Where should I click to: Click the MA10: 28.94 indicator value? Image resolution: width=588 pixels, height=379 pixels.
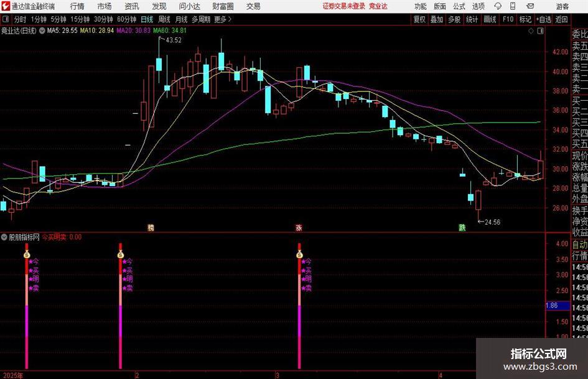click(x=96, y=30)
